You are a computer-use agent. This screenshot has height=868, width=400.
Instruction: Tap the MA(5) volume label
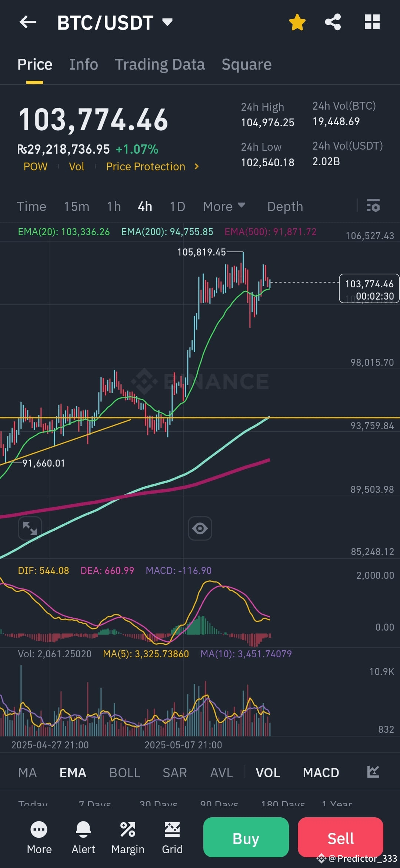pyautogui.click(x=146, y=654)
